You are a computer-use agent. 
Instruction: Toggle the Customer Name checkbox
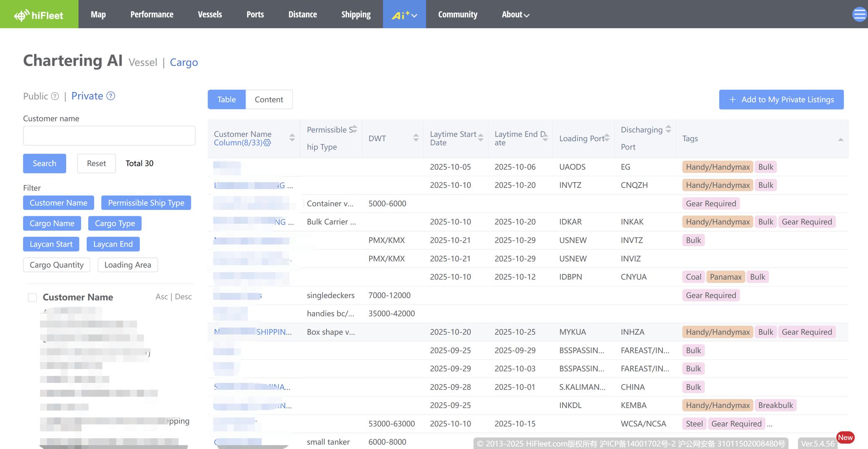[32, 298]
